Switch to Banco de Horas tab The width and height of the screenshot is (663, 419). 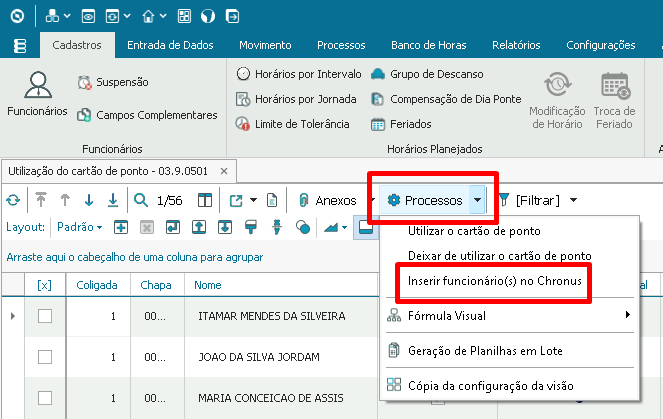pos(429,45)
